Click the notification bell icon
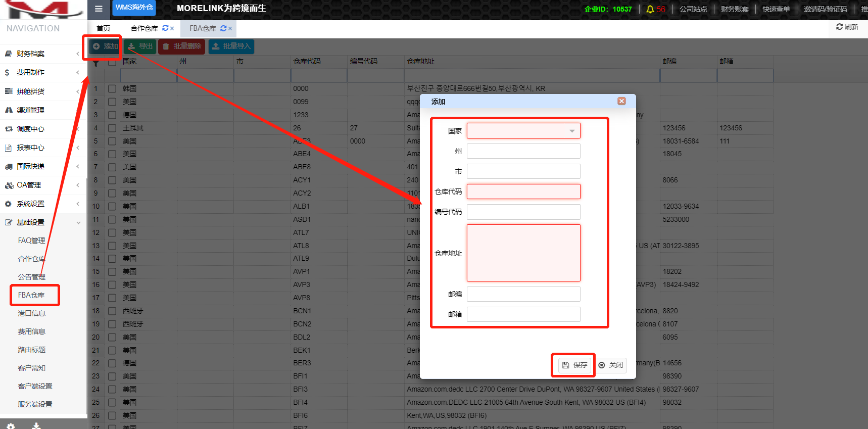The image size is (868, 429). point(650,9)
